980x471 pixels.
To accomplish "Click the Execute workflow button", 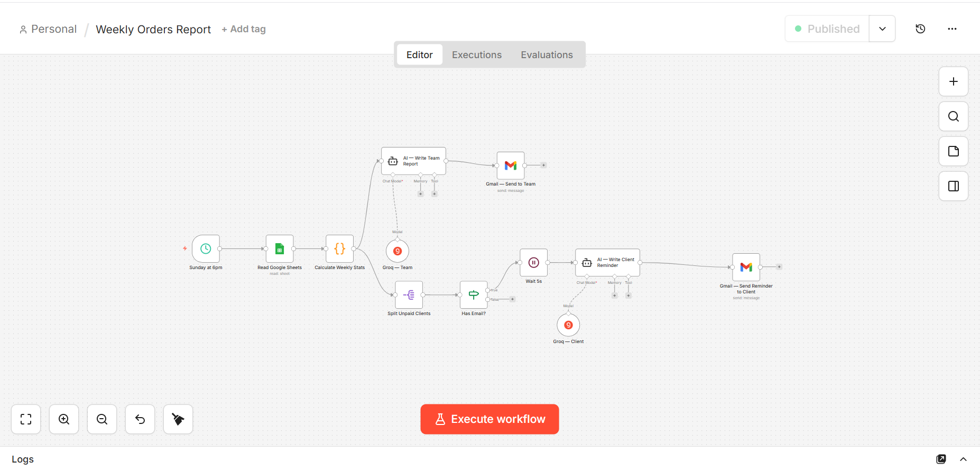I will pos(489,419).
